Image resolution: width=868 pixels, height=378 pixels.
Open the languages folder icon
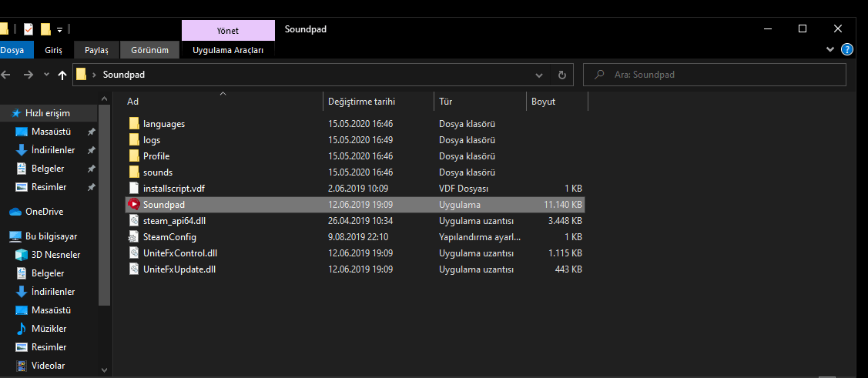133,123
